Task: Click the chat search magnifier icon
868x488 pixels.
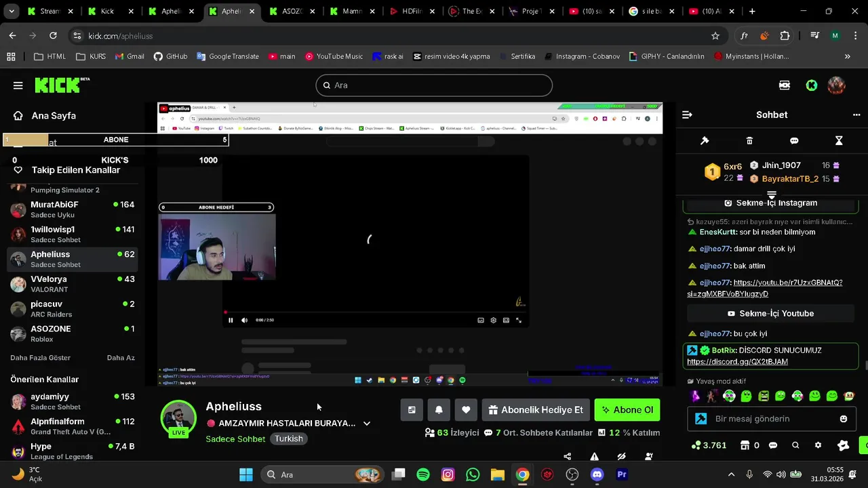Action: pos(795,445)
